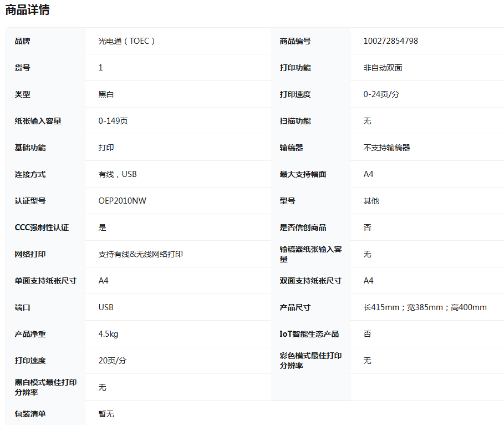504x425 pixels.
Task: Click the product number 100272854798
Action: pos(390,41)
